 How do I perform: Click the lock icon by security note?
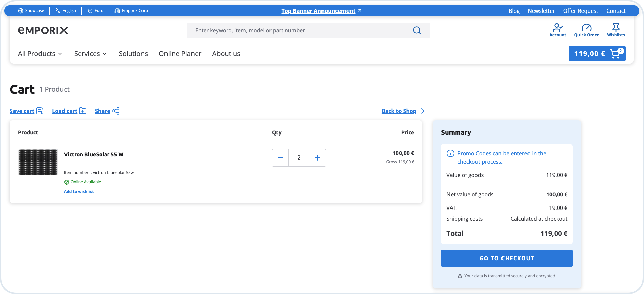pyautogui.click(x=460, y=276)
